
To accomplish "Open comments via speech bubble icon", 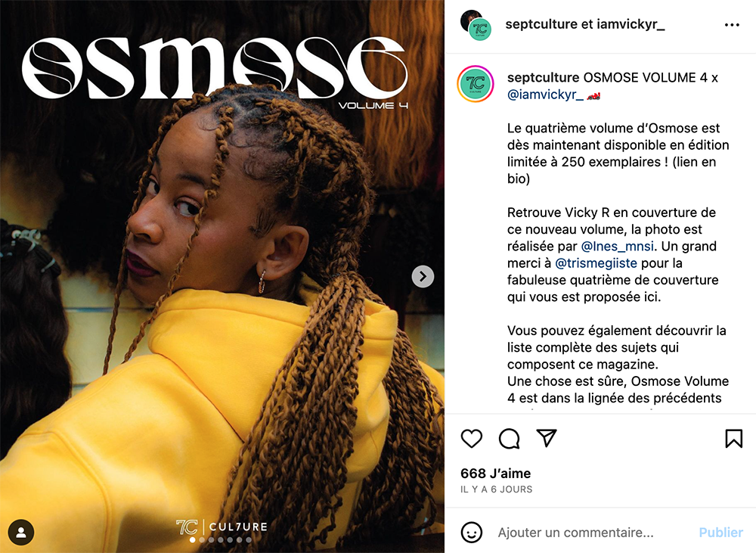I will click(x=509, y=439).
